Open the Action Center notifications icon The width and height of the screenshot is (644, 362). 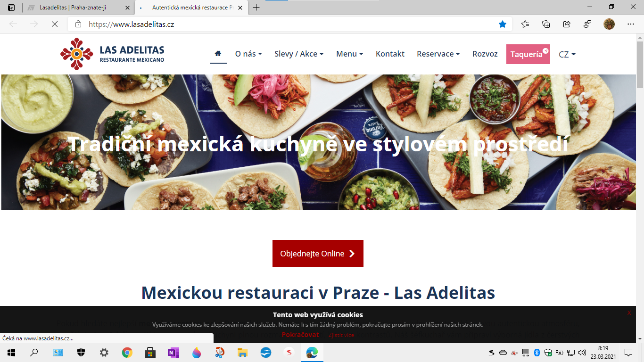[x=628, y=352]
